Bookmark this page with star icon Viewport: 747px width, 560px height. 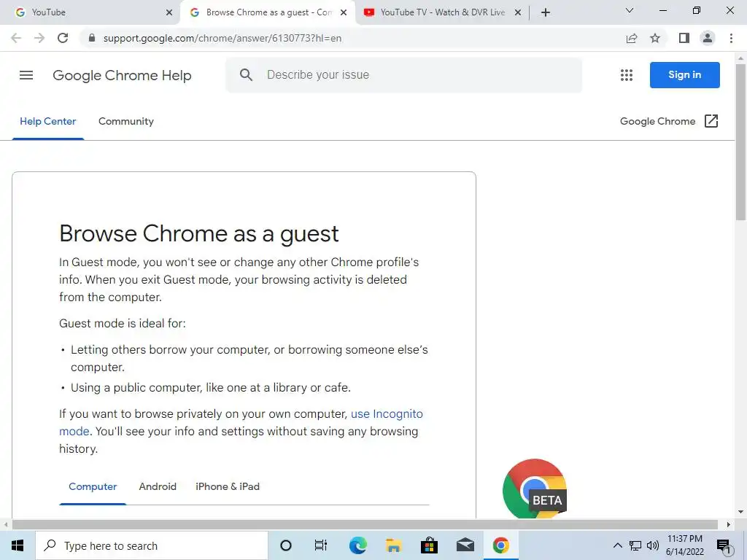[x=655, y=38]
